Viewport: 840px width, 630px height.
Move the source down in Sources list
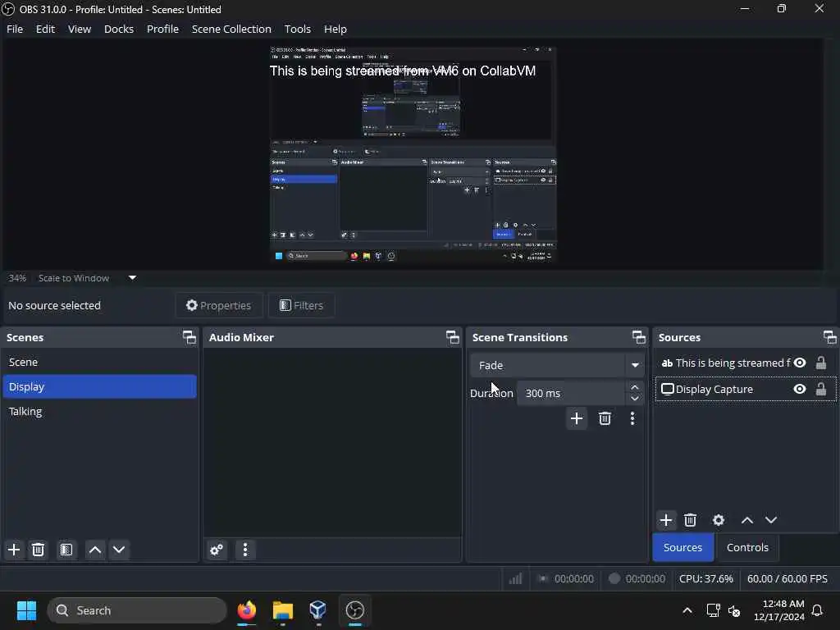[771, 520]
